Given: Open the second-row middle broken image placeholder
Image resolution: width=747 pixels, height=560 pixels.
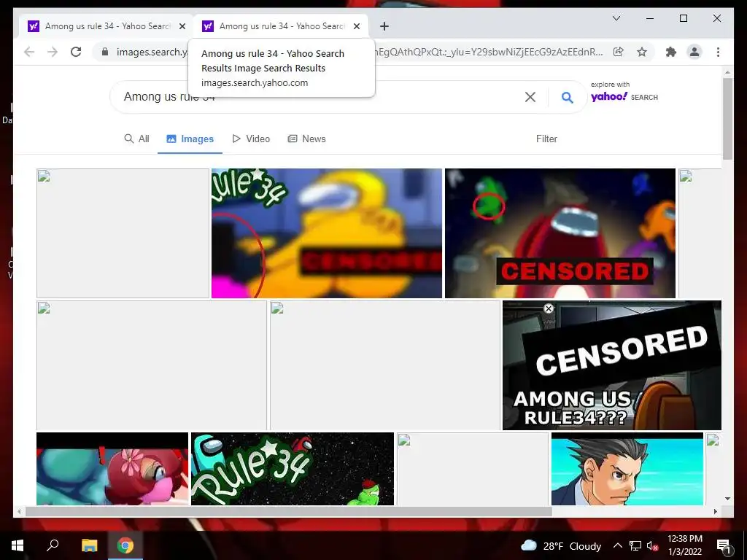Looking at the screenshot, I should click(385, 365).
